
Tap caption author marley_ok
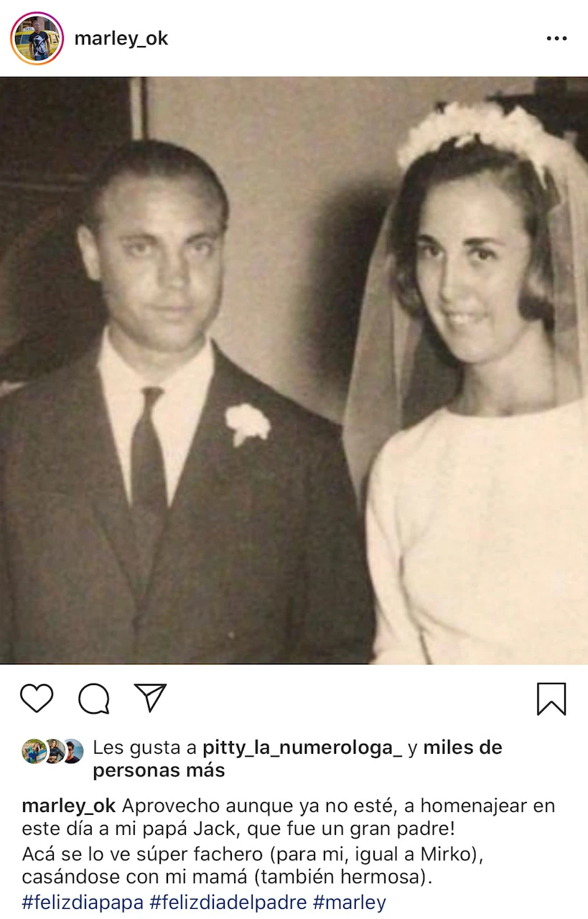(x=68, y=806)
